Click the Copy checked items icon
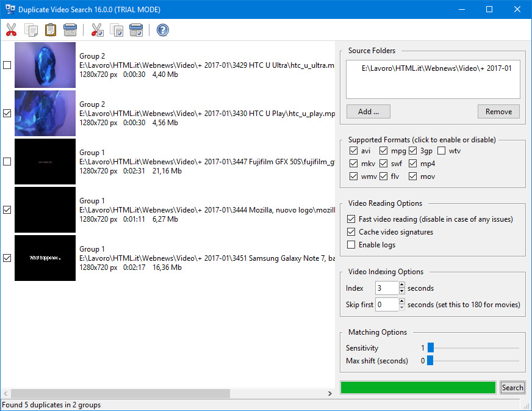 pos(117,29)
